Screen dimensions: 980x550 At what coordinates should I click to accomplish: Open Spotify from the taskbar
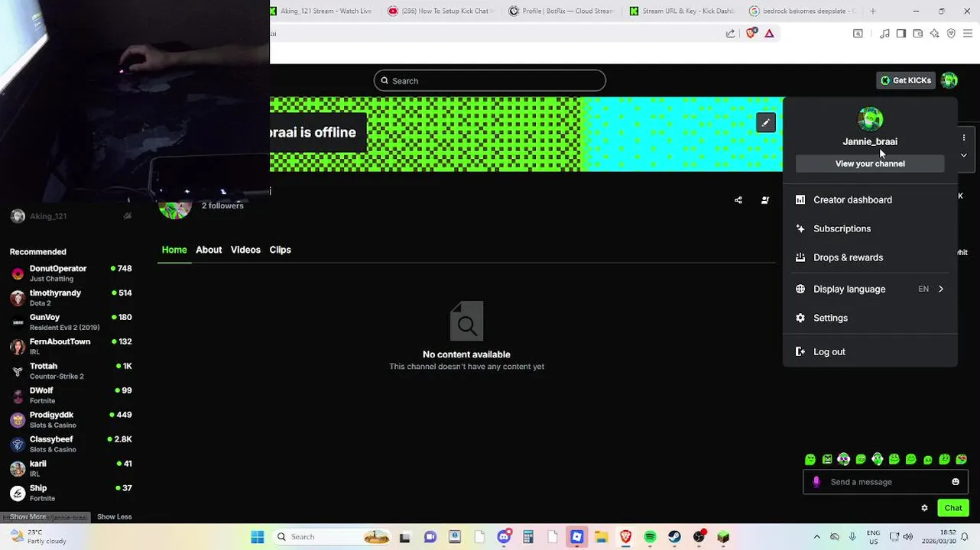[x=650, y=537]
